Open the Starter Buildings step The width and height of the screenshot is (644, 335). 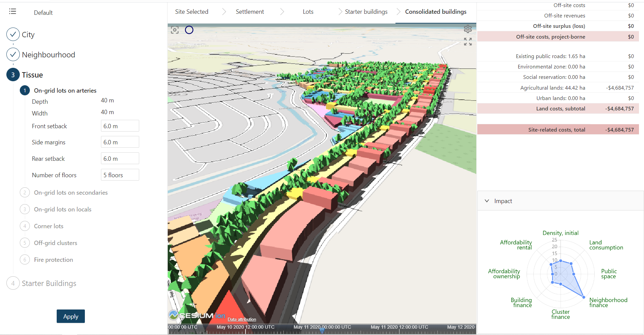tap(49, 283)
